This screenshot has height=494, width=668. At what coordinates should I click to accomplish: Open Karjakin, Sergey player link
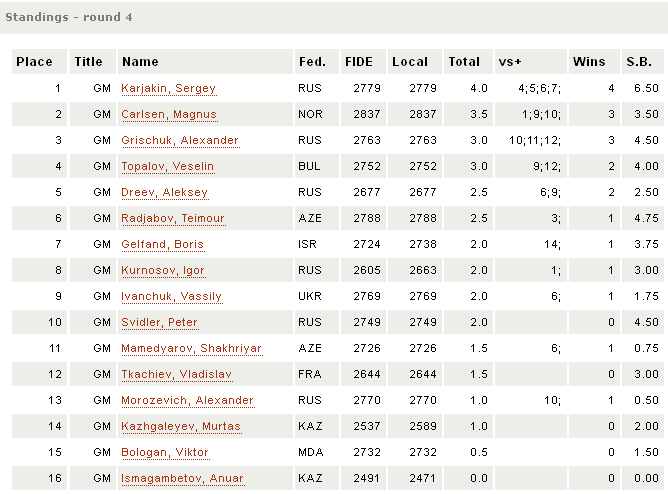[x=168, y=89]
